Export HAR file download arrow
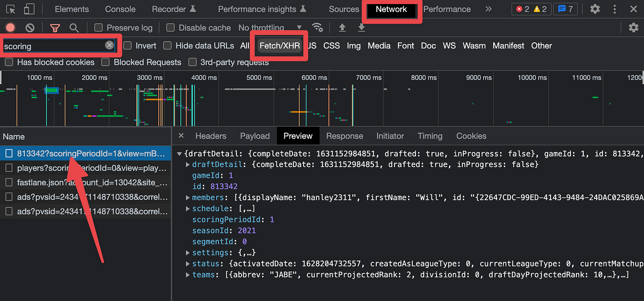This screenshot has height=301, width=644. point(362,28)
